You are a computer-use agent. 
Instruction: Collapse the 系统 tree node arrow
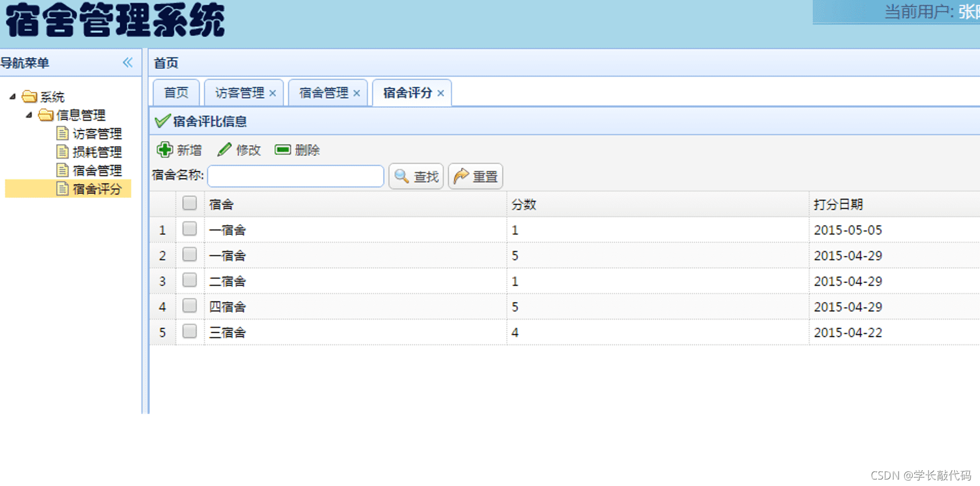tap(12, 97)
